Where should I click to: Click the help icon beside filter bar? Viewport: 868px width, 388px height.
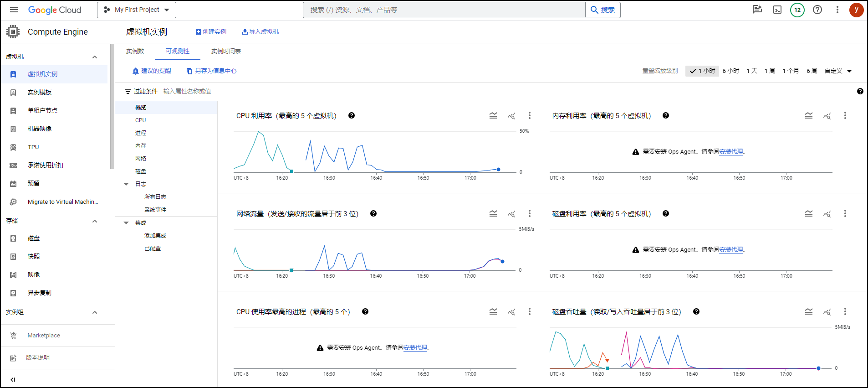[860, 91]
